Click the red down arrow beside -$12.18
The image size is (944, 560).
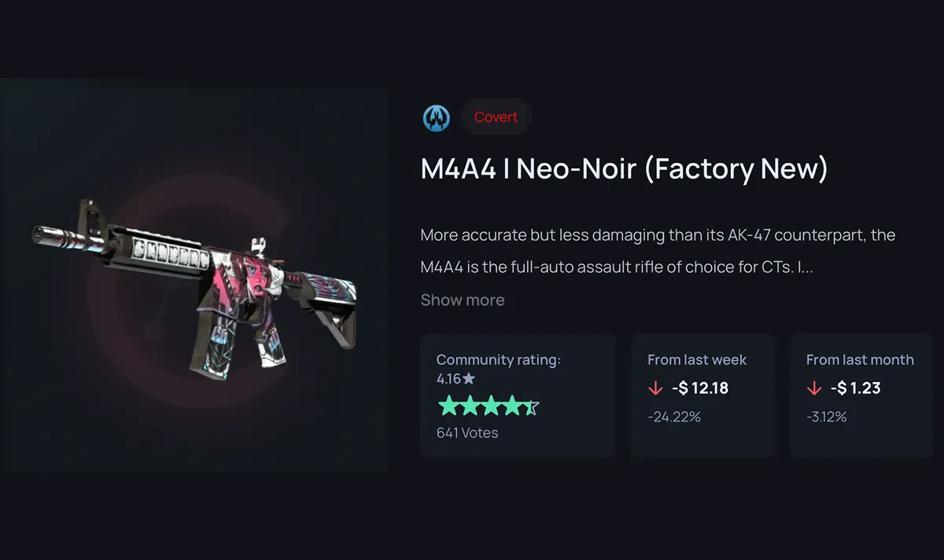point(655,388)
